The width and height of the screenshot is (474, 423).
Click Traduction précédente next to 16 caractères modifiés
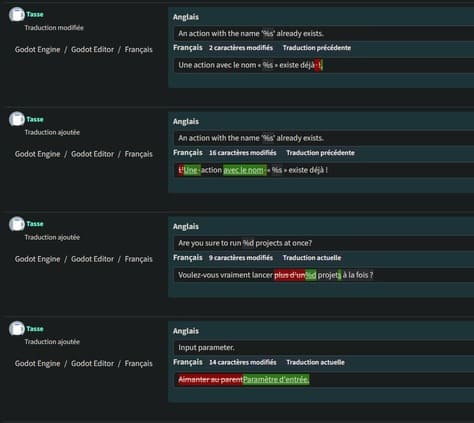click(320, 153)
